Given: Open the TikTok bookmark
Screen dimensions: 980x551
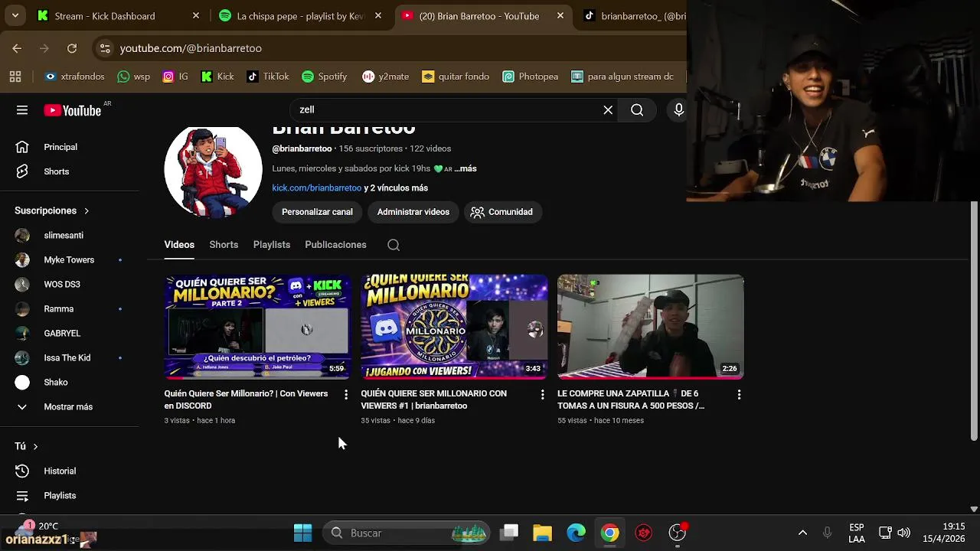Looking at the screenshot, I should click(x=268, y=77).
